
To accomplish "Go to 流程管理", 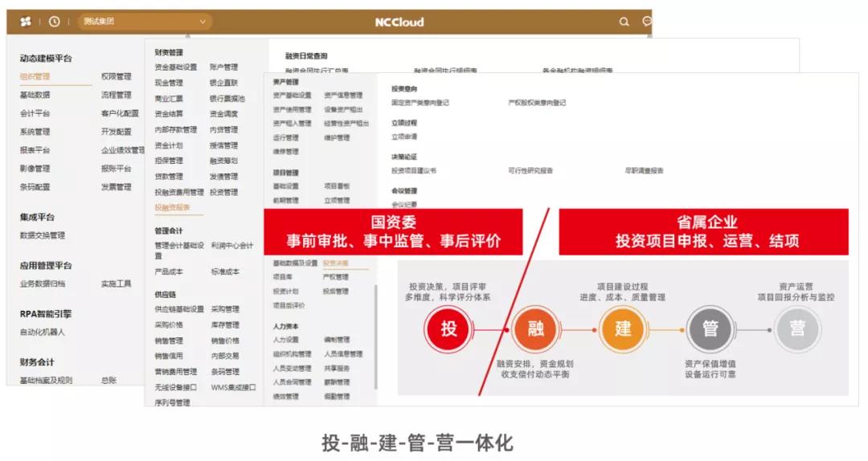I will pos(117,95).
